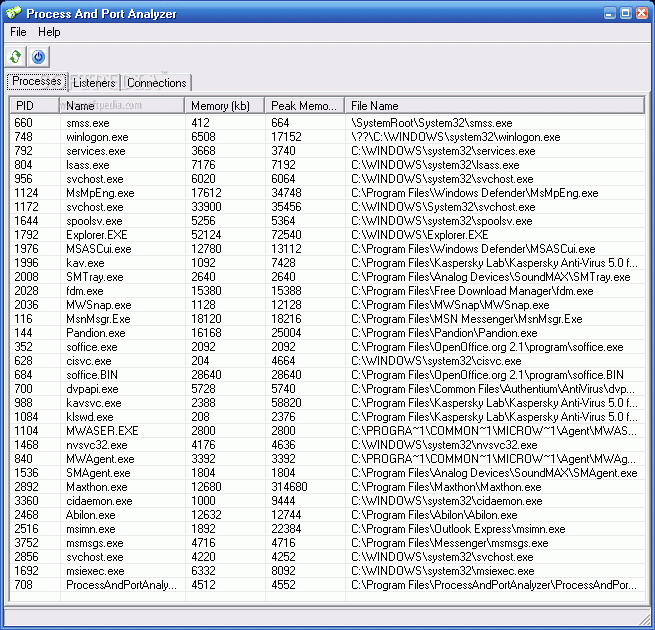655x630 pixels.
Task: Click the 58820 peak memory value
Action: 286,403
